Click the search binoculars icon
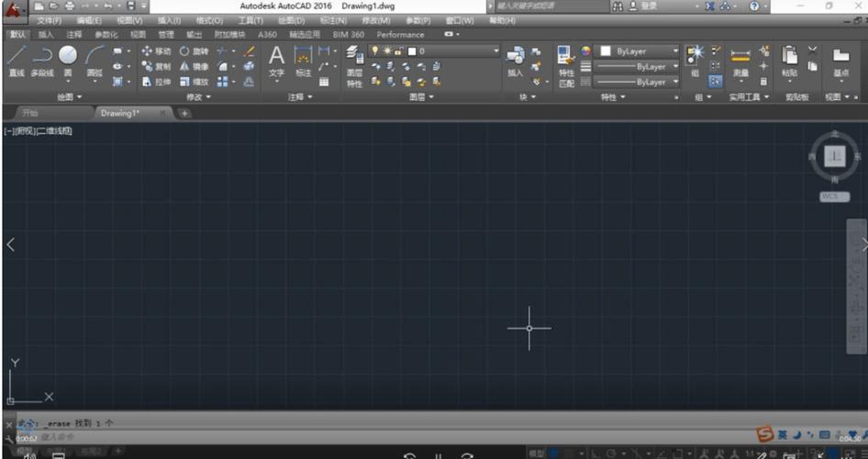This screenshot has height=459, width=868. [x=618, y=6]
